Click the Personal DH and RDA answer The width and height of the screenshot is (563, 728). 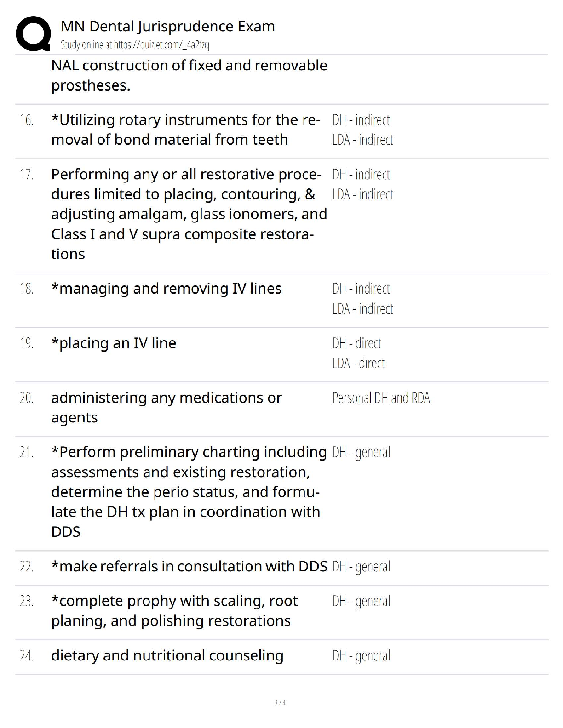pyautogui.click(x=381, y=398)
